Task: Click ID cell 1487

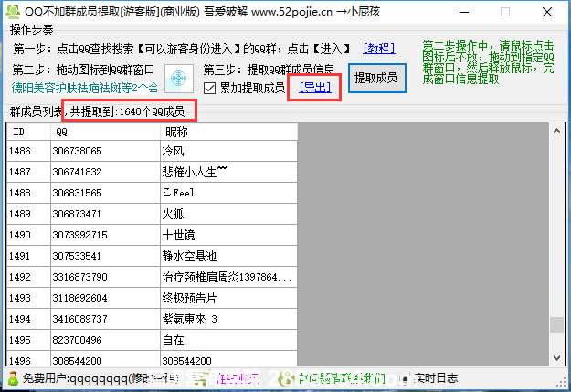Action: point(28,172)
